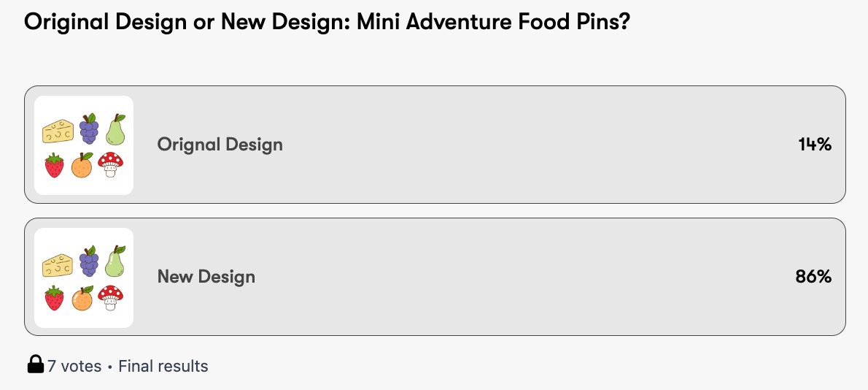Viewport: 868px width, 390px height.
Task: Click the 14% result for Original Design
Action: pyautogui.click(x=815, y=145)
